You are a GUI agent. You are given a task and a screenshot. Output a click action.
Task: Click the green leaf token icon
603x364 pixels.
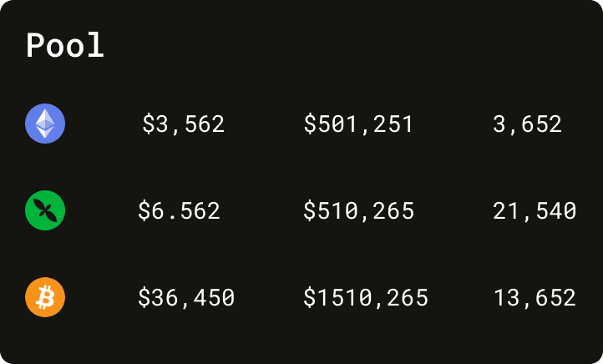[x=45, y=210]
